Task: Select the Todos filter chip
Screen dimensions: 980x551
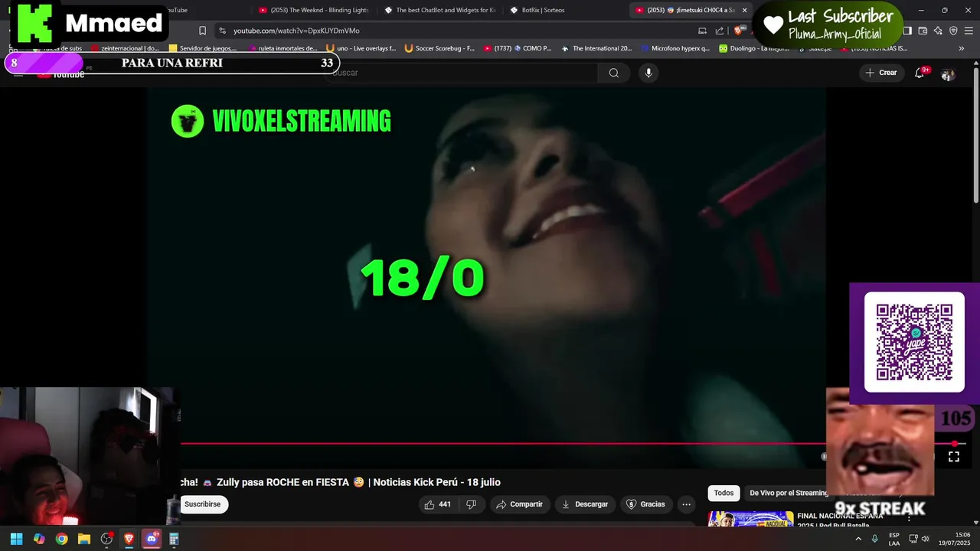Action: 724,493
